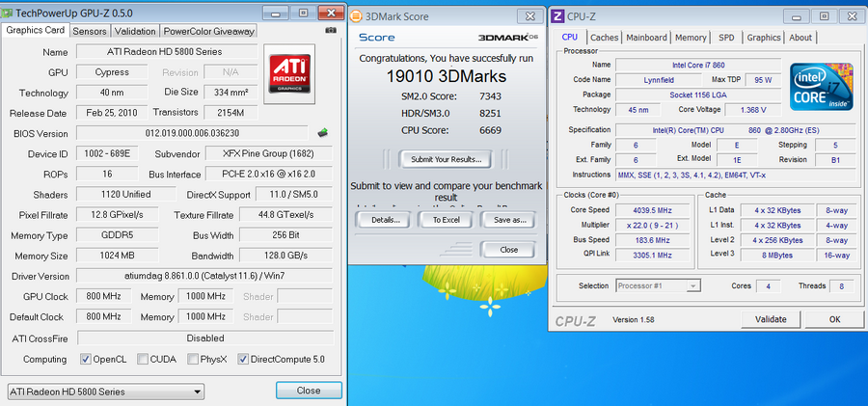
Task: Toggle the CUDA checkbox
Action: point(143,359)
